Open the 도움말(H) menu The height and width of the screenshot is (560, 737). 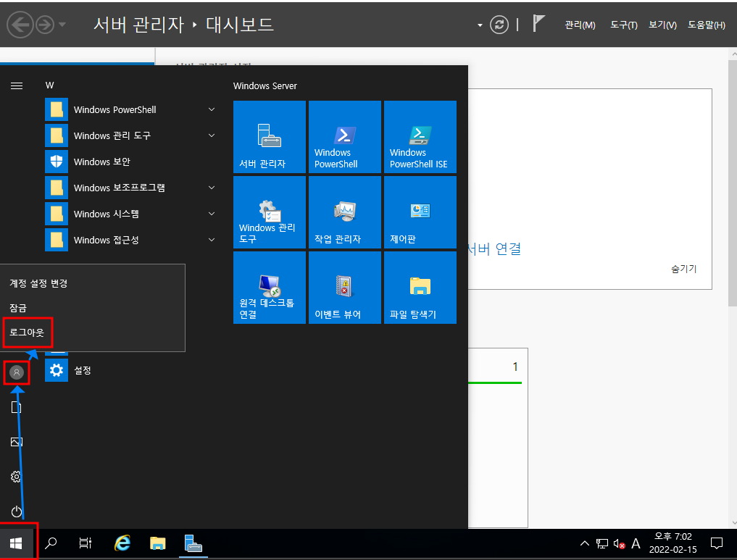point(707,25)
